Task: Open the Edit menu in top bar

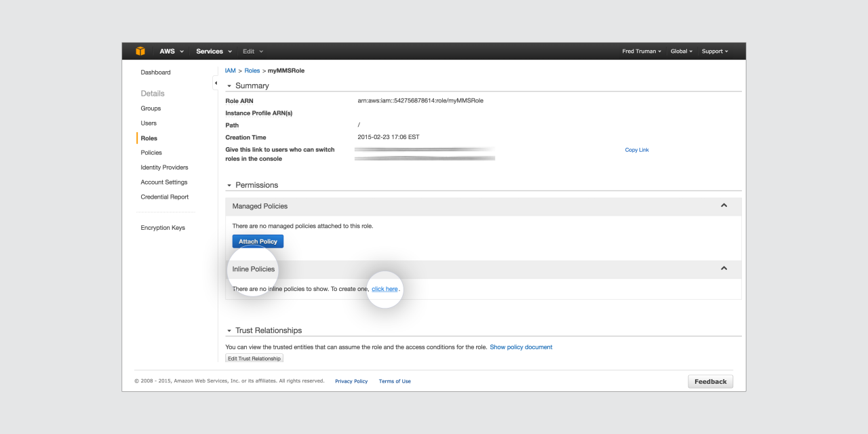Action: [252, 52]
